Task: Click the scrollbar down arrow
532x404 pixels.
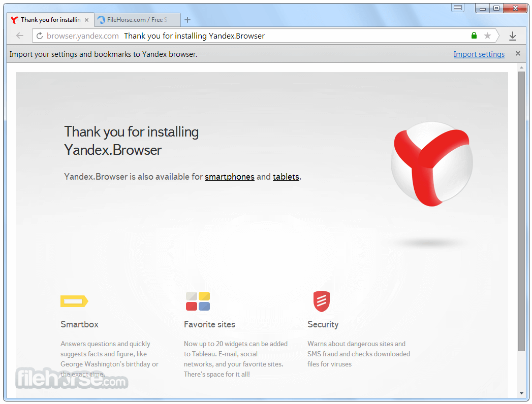Action: tap(521, 393)
